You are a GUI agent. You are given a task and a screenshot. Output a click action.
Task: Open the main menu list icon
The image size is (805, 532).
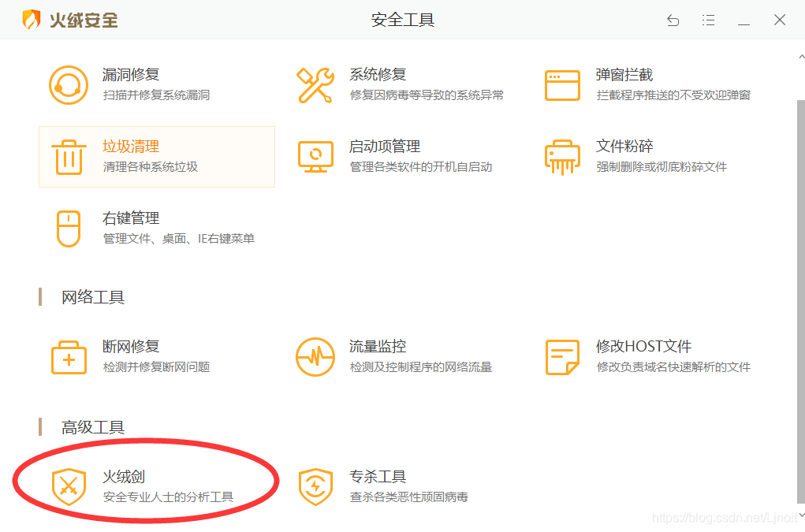pyautogui.click(x=709, y=20)
